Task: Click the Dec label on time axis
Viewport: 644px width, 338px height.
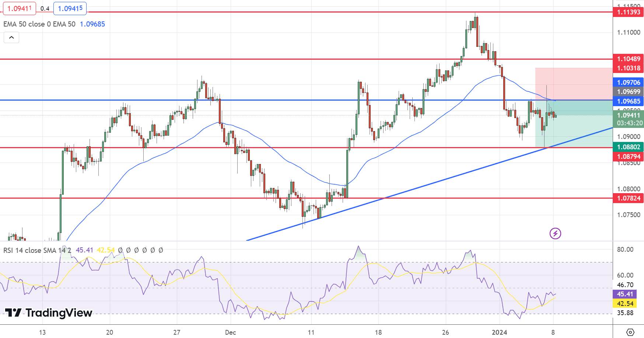Action: pyautogui.click(x=230, y=332)
